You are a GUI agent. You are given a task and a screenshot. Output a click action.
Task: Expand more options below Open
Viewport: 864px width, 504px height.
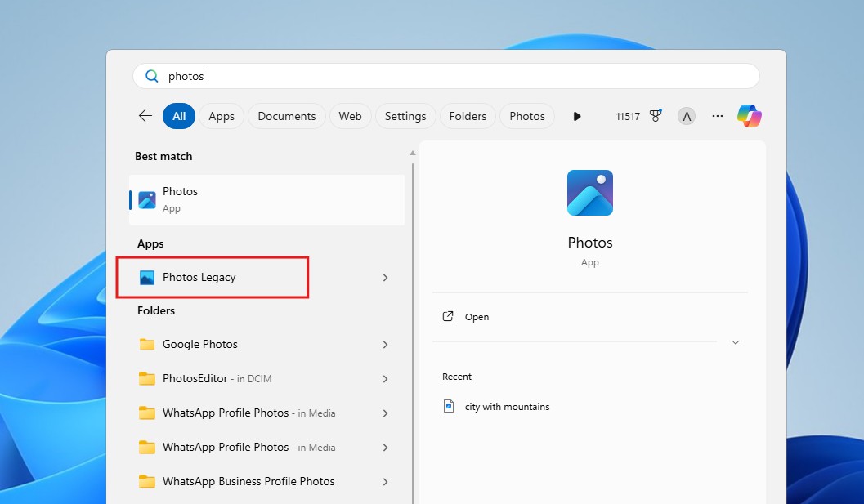point(735,342)
